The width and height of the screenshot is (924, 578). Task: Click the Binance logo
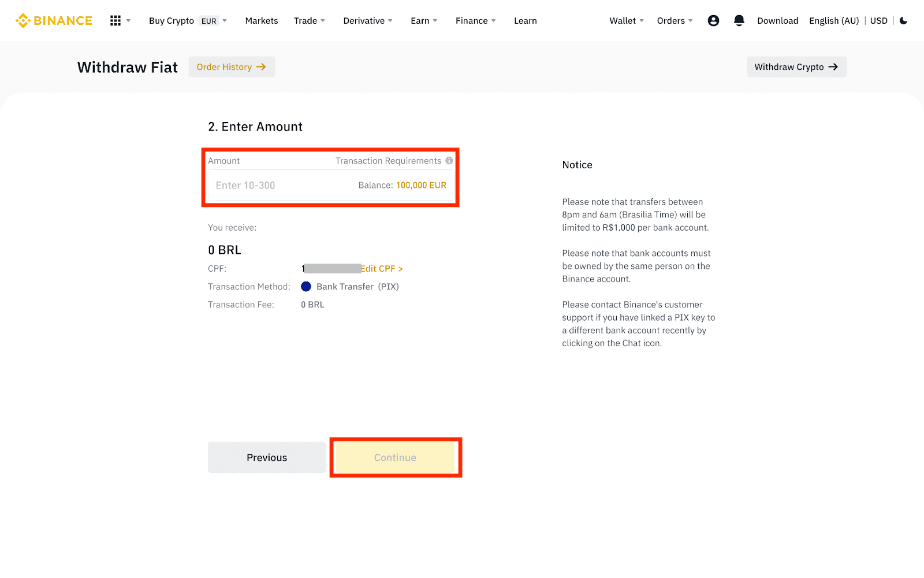tap(54, 21)
